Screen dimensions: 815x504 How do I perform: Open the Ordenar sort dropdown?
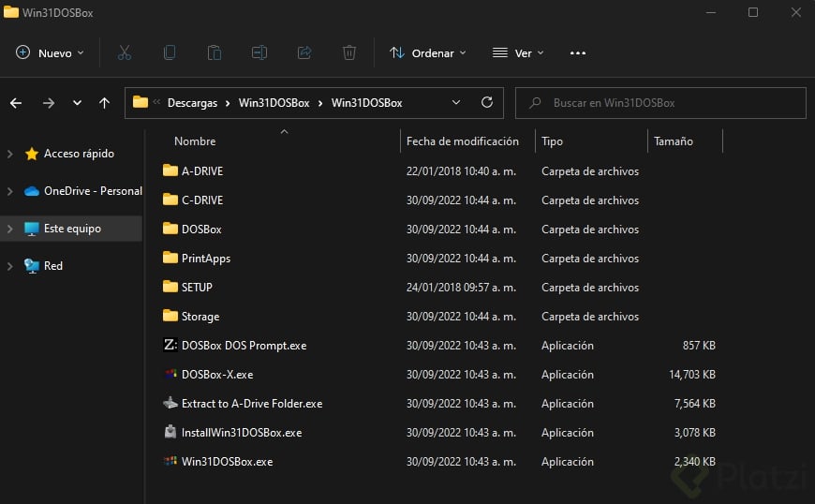tap(428, 53)
